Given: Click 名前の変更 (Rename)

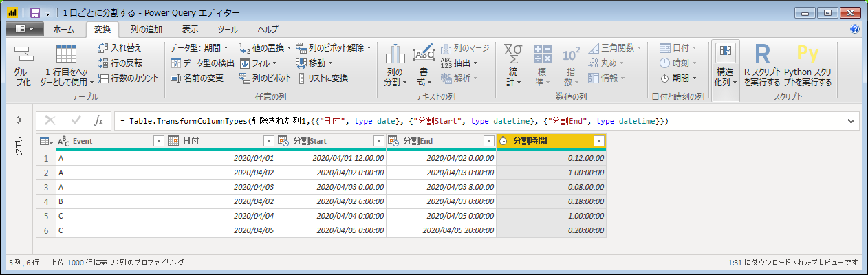Looking at the screenshot, I should point(197,78).
